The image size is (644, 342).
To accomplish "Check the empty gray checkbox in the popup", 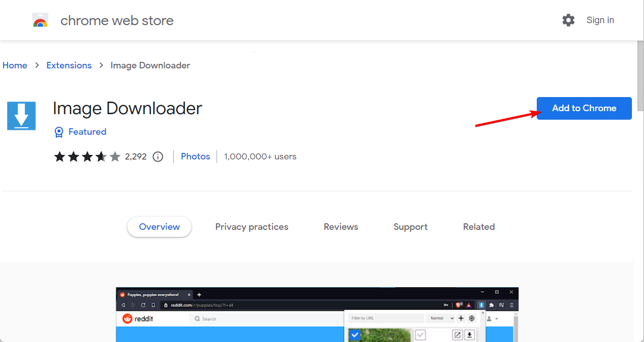I will click(x=420, y=334).
